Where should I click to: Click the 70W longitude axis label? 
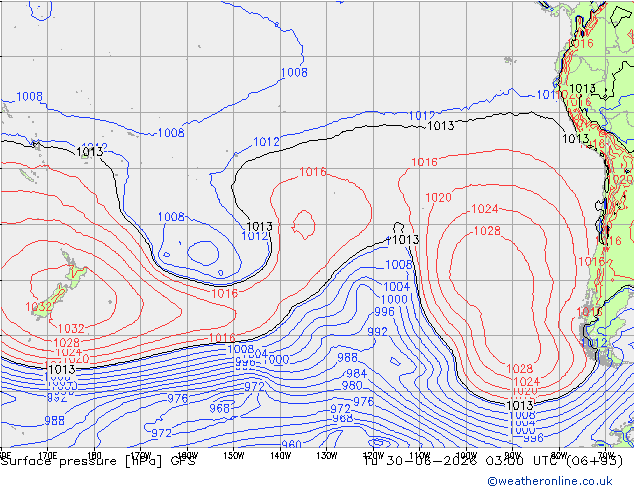click(606, 454)
